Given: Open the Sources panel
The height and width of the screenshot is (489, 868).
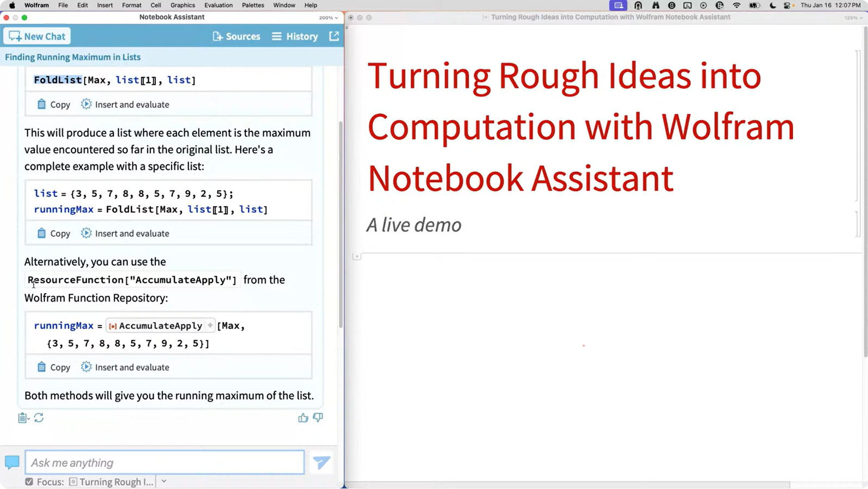Looking at the screenshot, I should (x=236, y=36).
